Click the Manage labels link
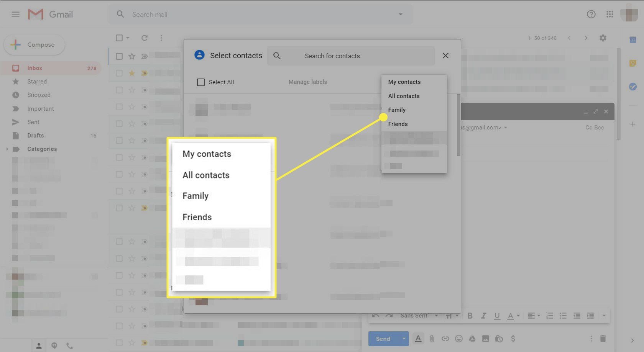This screenshot has height=352, width=644. pyautogui.click(x=307, y=82)
